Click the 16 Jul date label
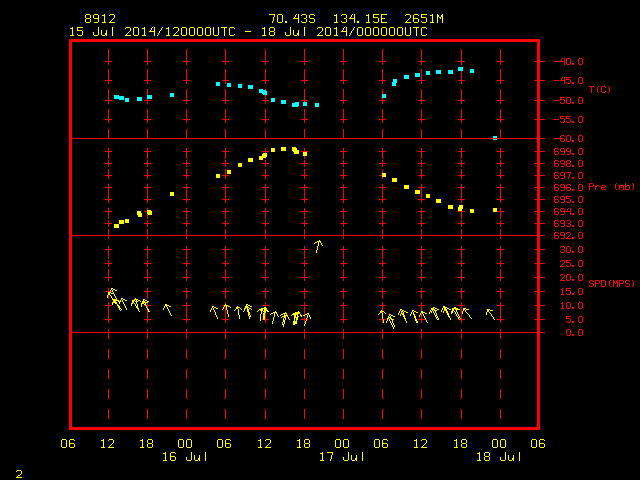640x480 pixels. 185,457
